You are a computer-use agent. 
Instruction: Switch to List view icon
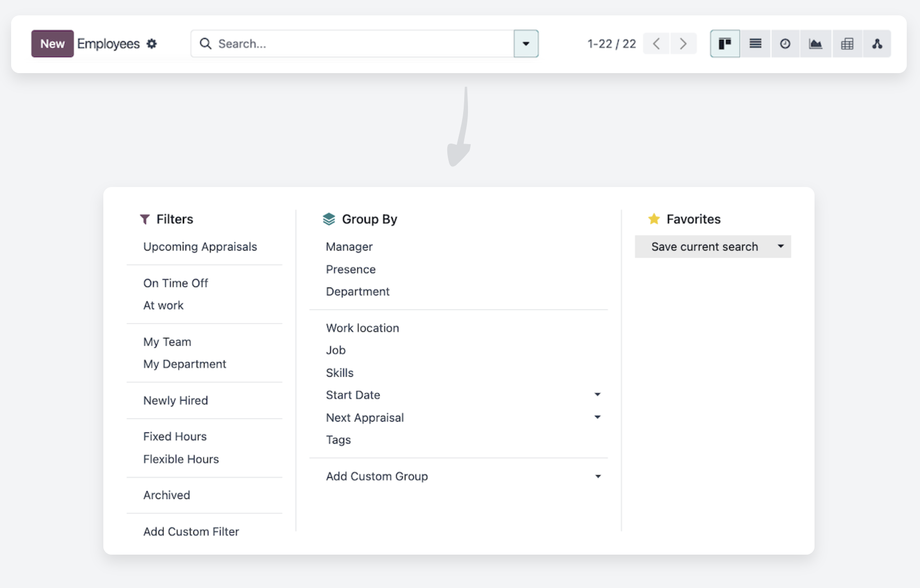pyautogui.click(x=755, y=44)
